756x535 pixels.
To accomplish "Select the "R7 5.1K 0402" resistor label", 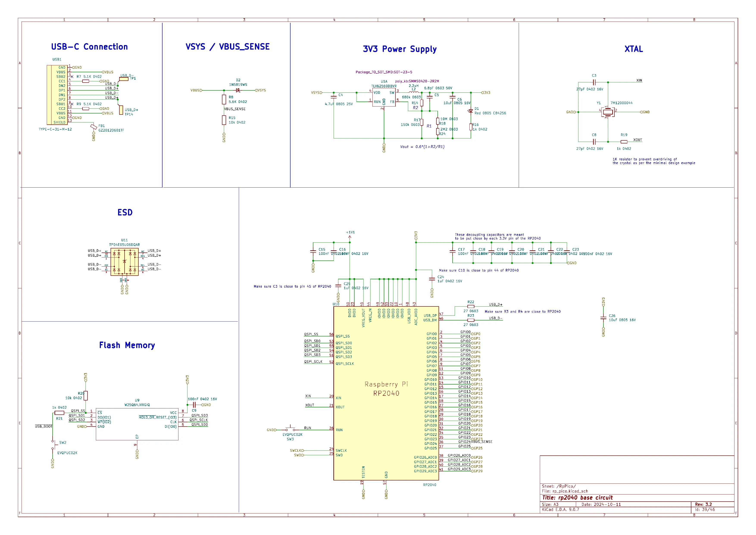I will (x=89, y=77).
